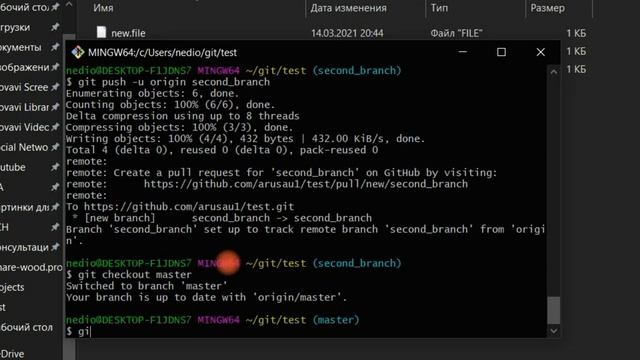Click the Файл "FILE" type cell
640x360 pixels.
(x=456, y=33)
